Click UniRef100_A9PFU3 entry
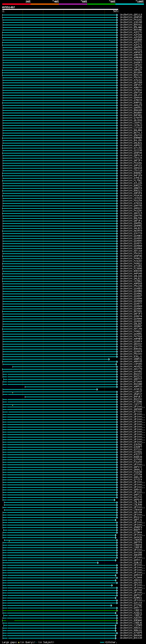 click(131, 387)
